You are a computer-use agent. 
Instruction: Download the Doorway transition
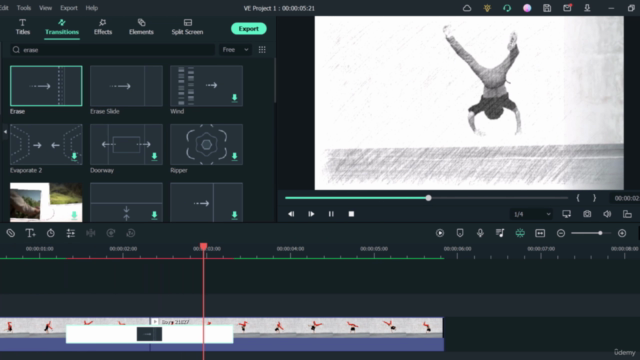click(154, 156)
